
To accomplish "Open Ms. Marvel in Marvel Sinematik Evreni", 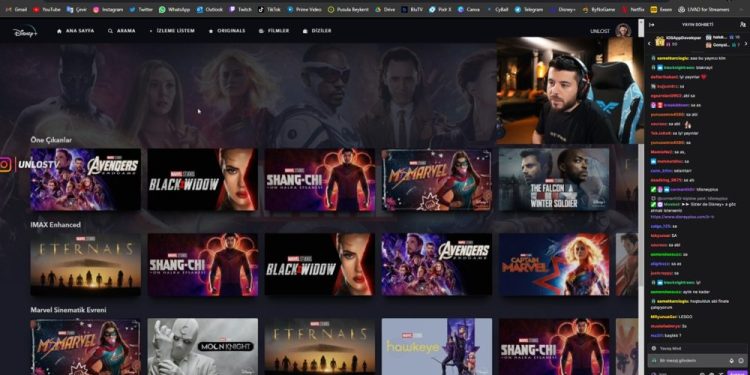I will (x=86, y=347).
